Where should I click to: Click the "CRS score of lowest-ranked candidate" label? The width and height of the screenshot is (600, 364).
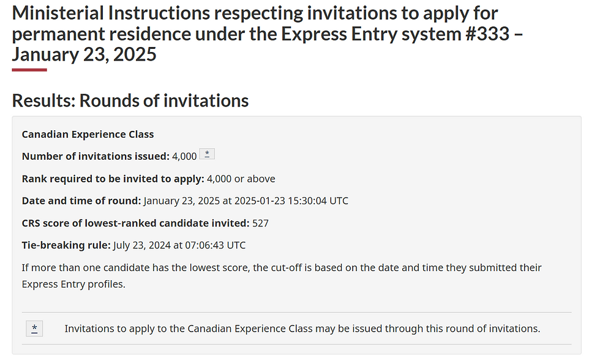(135, 223)
